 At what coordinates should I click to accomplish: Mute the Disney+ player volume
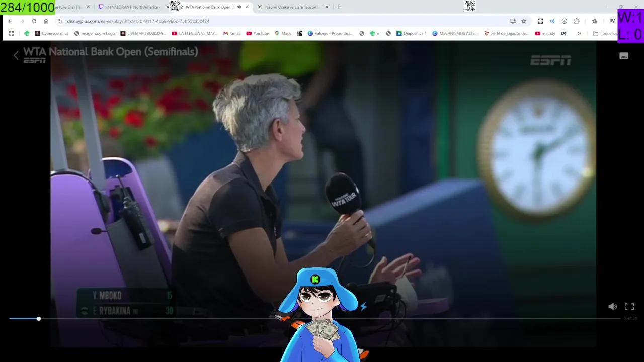coord(612,306)
